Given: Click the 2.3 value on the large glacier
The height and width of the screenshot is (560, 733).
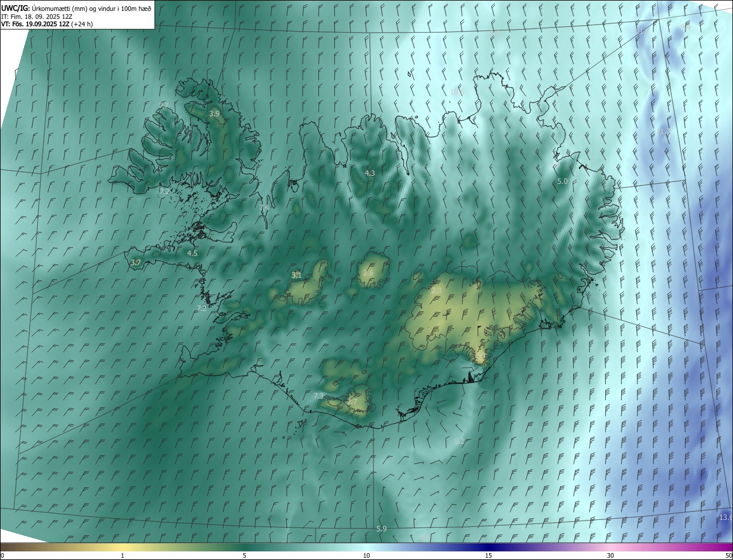Looking at the screenshot, I should pos(436,291).
